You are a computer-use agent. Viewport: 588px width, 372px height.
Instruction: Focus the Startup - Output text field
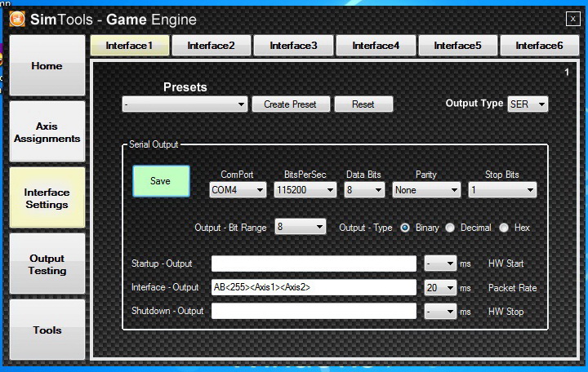click(x=314, y=263)
